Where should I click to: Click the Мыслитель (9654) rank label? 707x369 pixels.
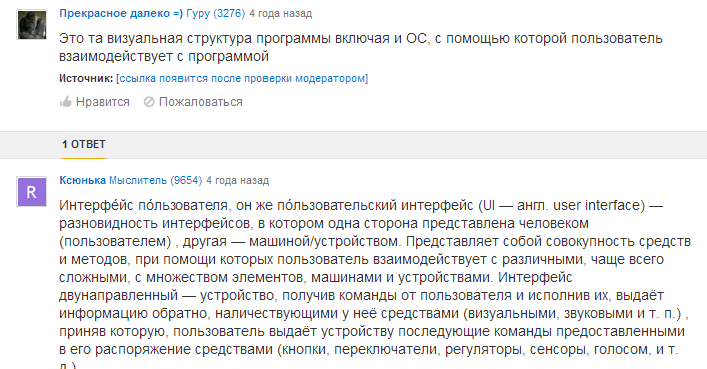(x=156, y=180)
